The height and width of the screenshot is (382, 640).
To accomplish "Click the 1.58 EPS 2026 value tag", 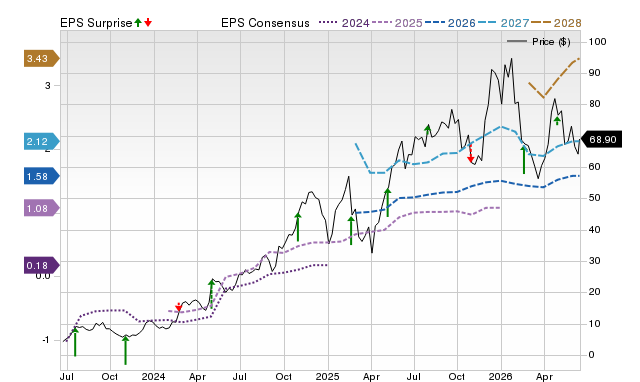I will tap(41, 176).
